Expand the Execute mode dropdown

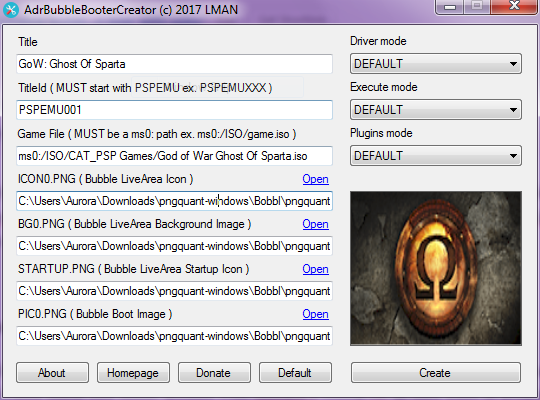coord(436,110)
